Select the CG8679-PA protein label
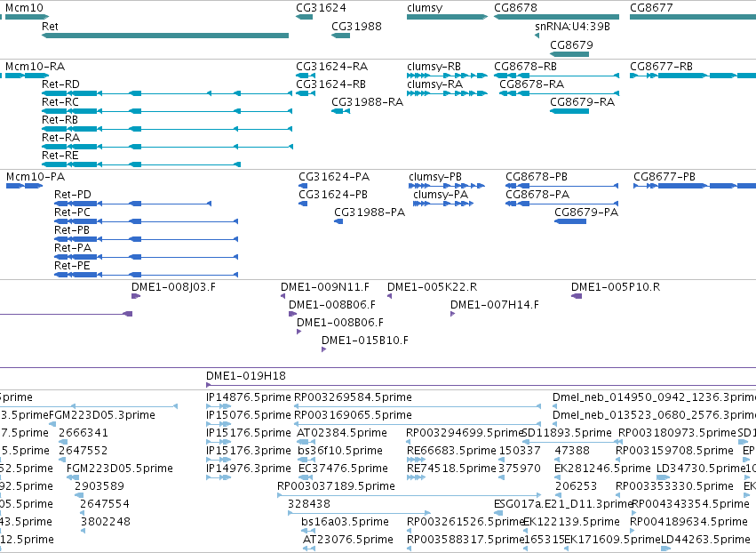This screenshot has width=756, height=553. 586,212
